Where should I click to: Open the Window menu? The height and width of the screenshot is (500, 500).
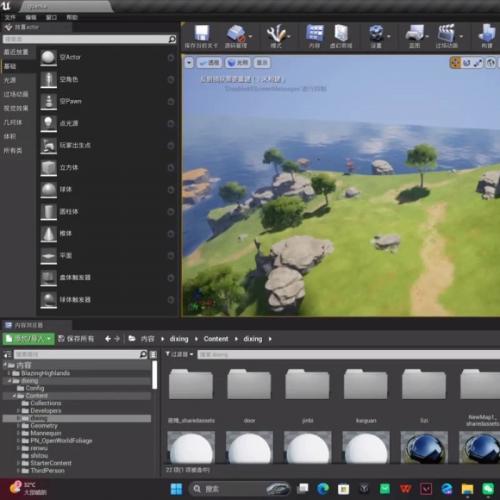(51, 17)
